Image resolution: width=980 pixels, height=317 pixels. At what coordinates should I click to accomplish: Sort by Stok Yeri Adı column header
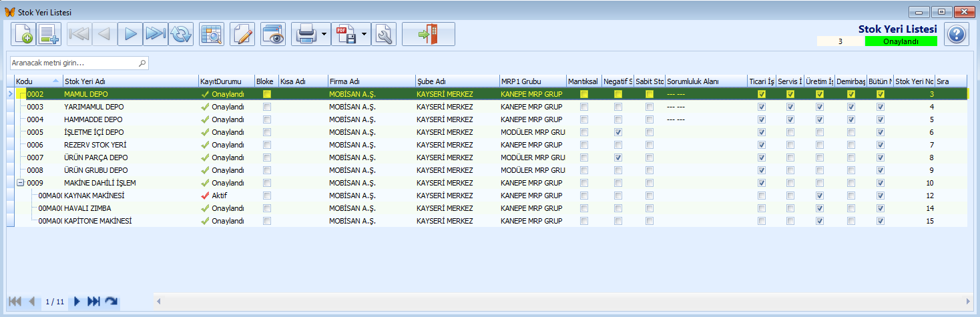pyautogui.click(x=130, y=81)
